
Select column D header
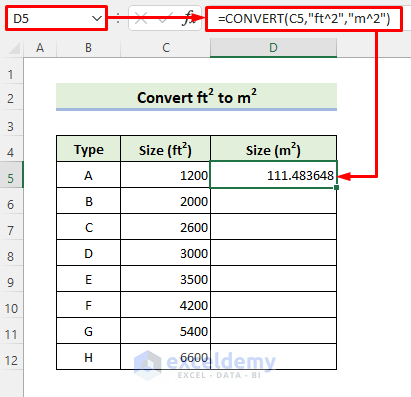pos(273,48)
